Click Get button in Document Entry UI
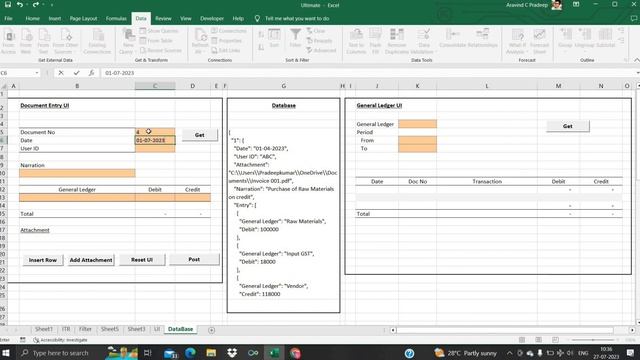Screen dimensions: 640x360 point(200,135)
